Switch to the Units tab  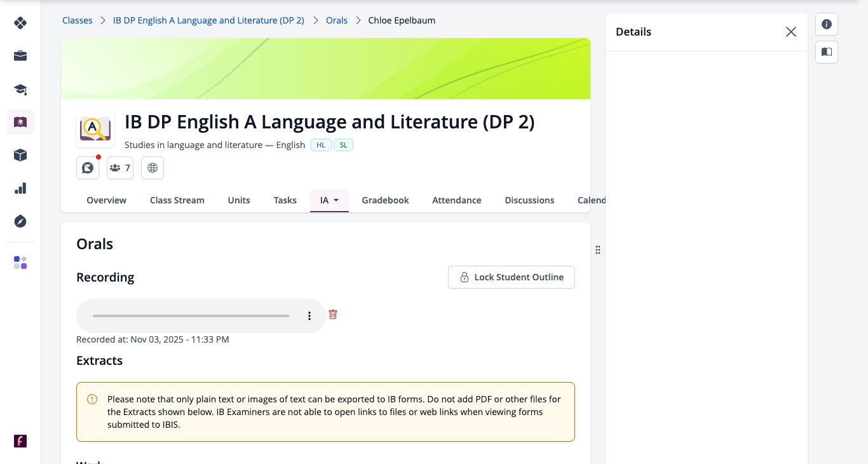coord(239,200)
